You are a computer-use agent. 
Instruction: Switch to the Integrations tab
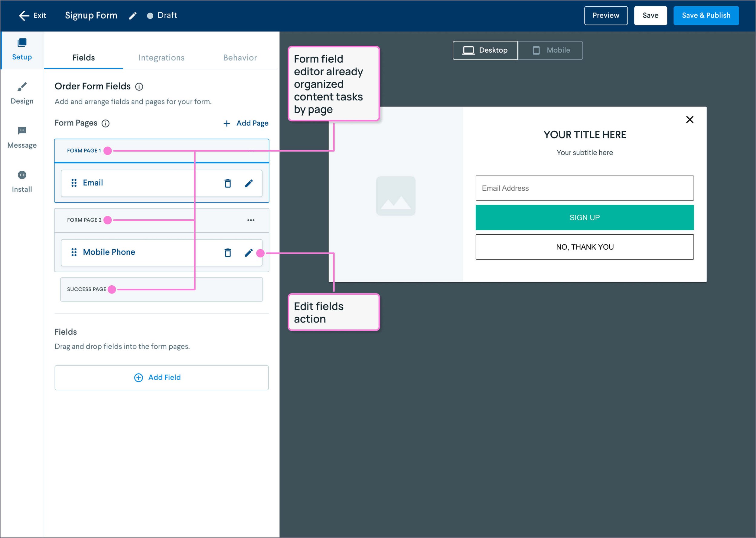click(161, 57)
